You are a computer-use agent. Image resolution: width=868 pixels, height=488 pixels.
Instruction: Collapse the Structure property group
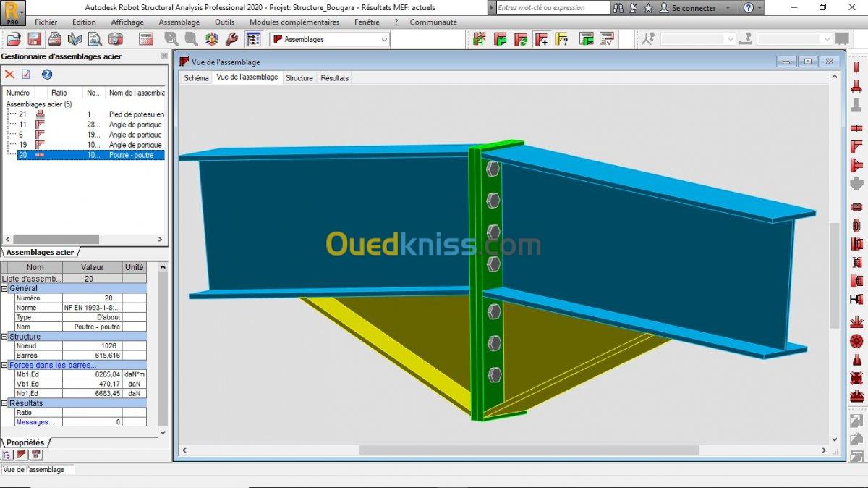pos(4,336)
